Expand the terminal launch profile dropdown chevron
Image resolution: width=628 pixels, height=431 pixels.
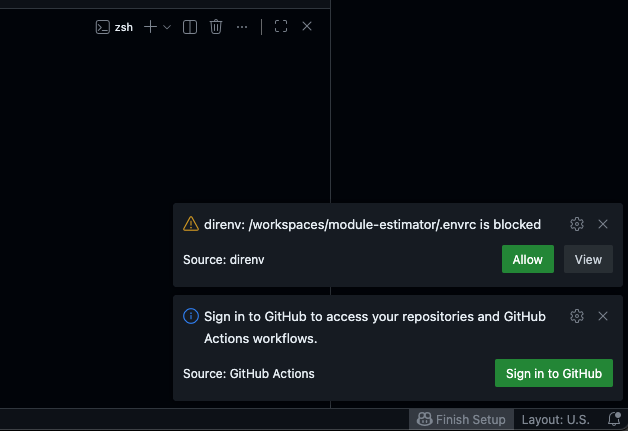tap(167, 27)
